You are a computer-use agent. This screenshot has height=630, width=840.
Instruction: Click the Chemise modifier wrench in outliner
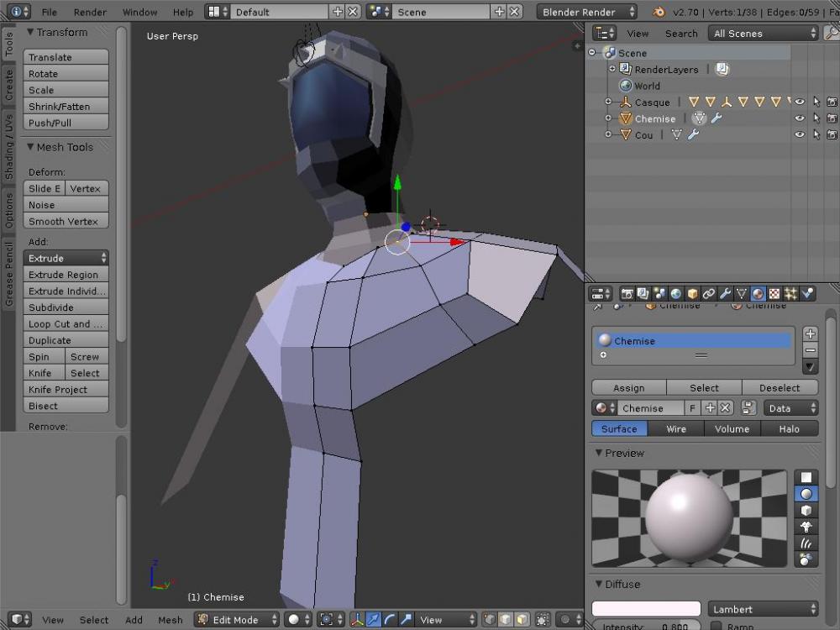tap(717, 118)
